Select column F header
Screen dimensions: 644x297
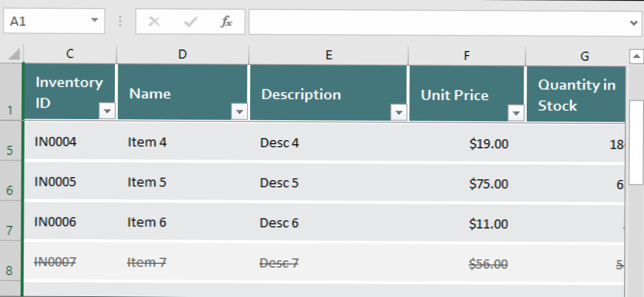(x=467, y=55)
